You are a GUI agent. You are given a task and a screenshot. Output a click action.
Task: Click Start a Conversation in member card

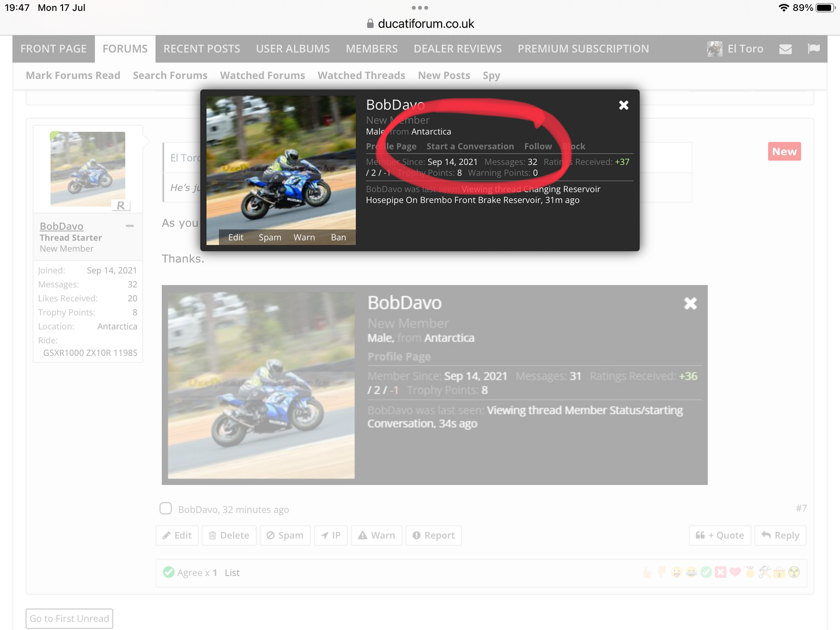470,146
